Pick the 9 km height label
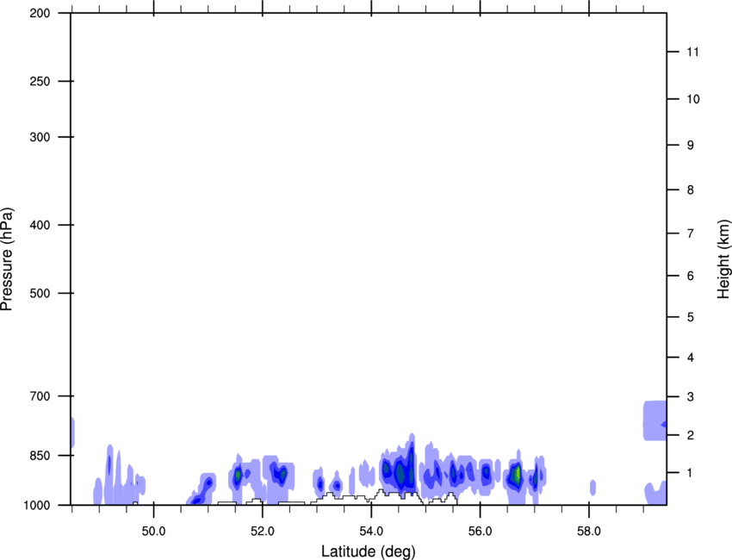The height and width of the screenshot is (560, 732). point(691,146)
